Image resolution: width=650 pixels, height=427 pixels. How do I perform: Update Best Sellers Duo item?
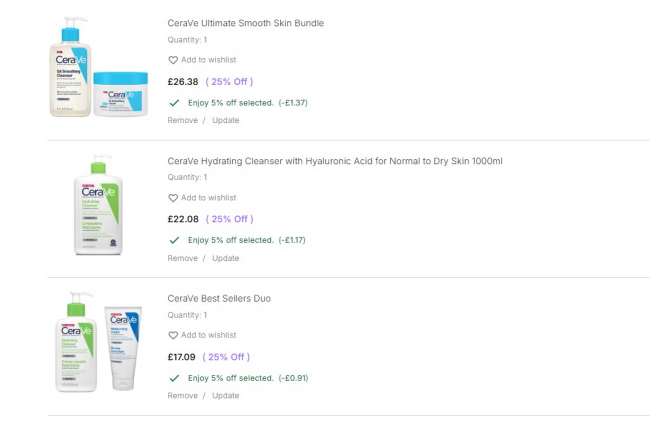click(x=225, y=395)
